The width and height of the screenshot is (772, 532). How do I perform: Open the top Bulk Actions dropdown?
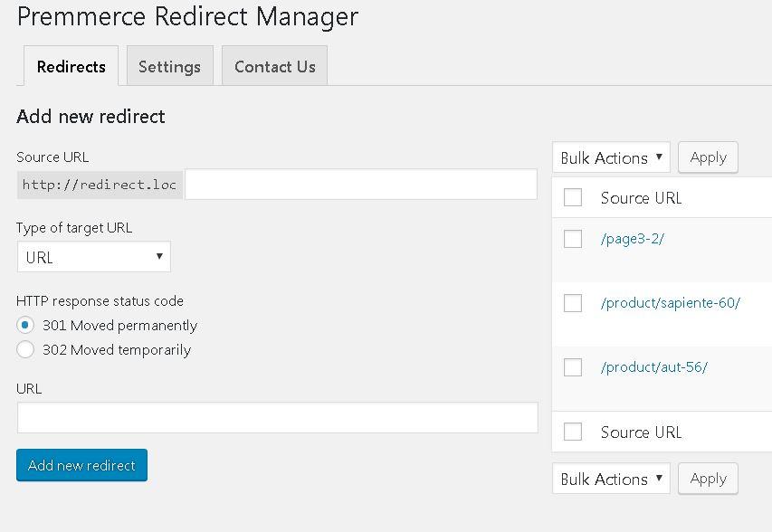tap(610, 157)
